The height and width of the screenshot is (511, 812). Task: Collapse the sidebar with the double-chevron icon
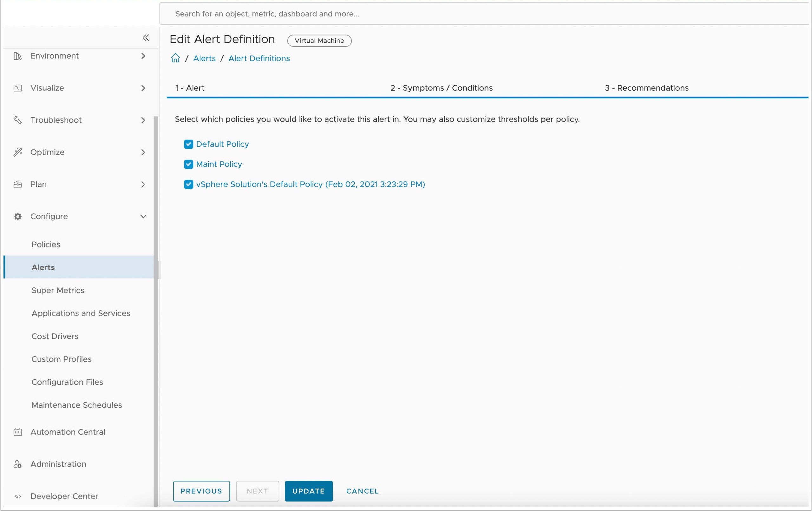click(146, 37)
